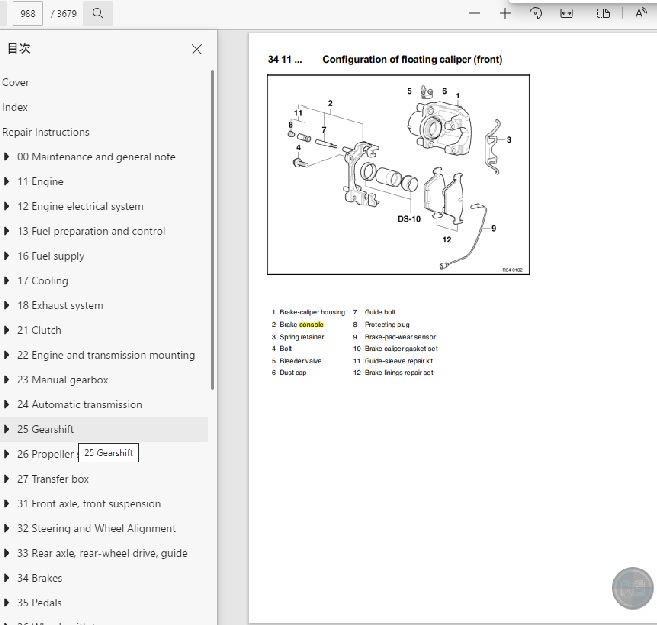
Task: Go to 35 Pedals chapter
Action: (39, 603)
